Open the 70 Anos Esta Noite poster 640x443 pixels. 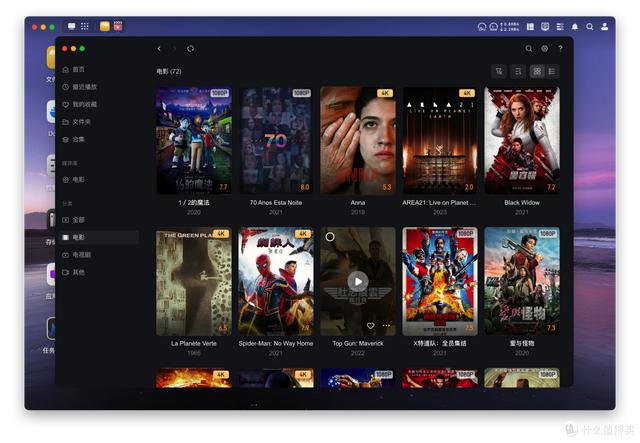pos(276,140)
